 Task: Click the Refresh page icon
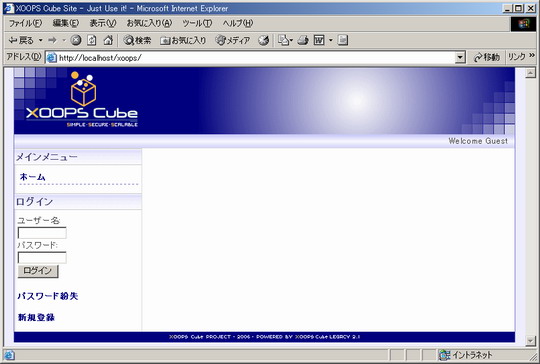92,41
